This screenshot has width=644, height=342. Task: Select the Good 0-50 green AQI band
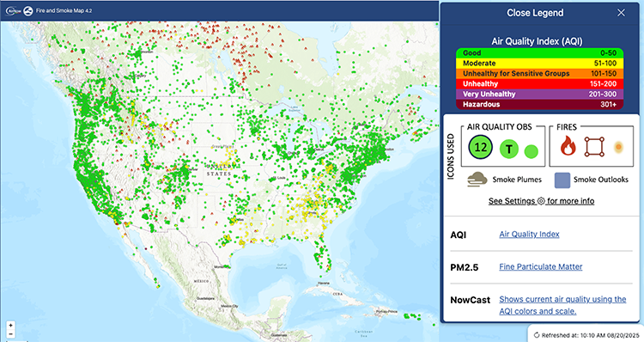(x=540, y=53)
